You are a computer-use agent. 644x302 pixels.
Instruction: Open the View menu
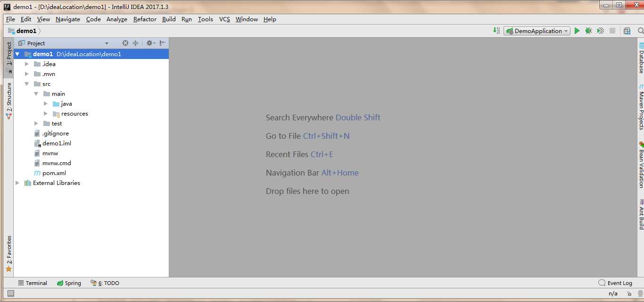click(43, 19)
